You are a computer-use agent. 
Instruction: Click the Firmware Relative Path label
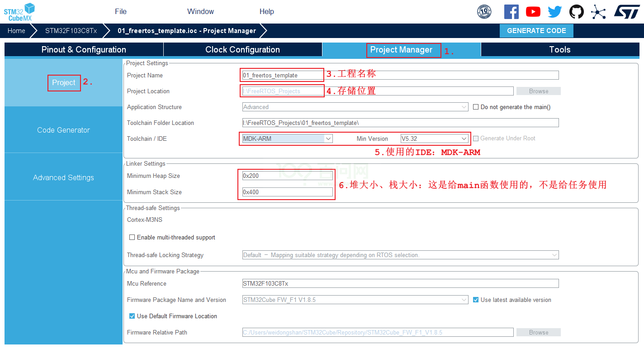point(157,332)
